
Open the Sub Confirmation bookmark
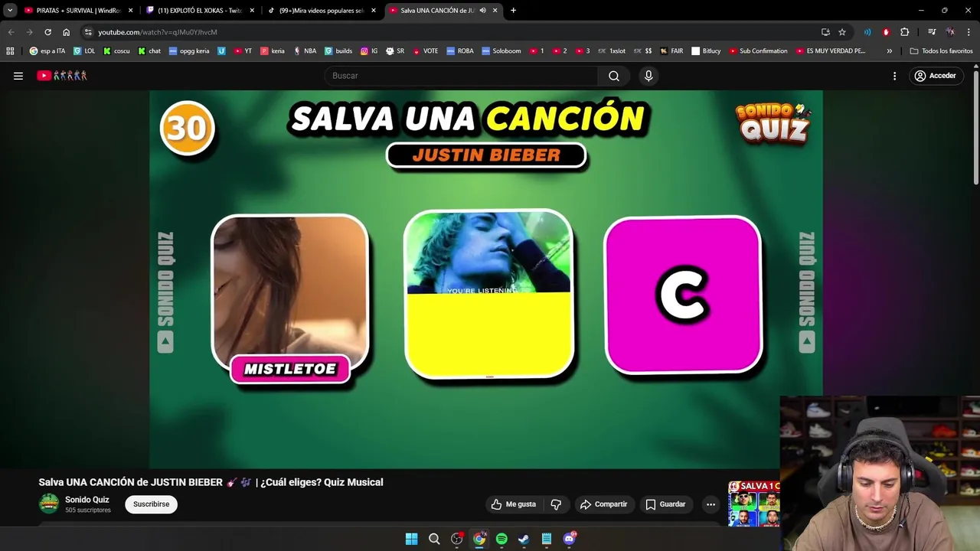click(x=758, y=51)
